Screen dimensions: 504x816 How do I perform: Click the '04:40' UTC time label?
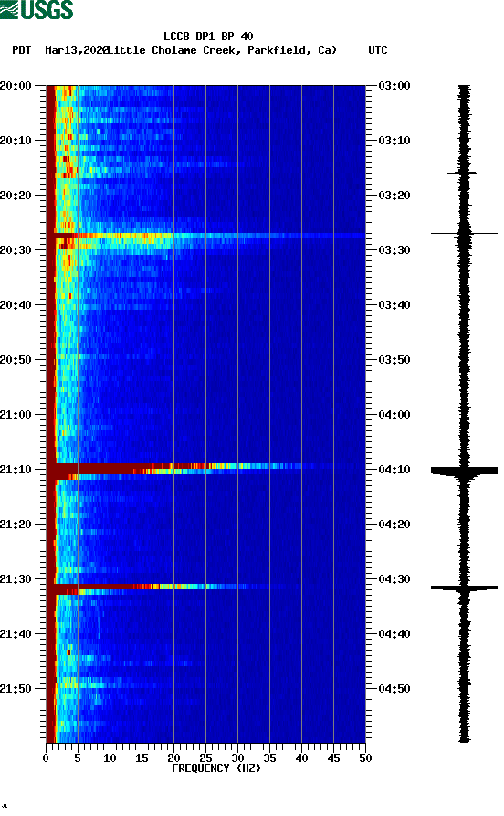394,634
